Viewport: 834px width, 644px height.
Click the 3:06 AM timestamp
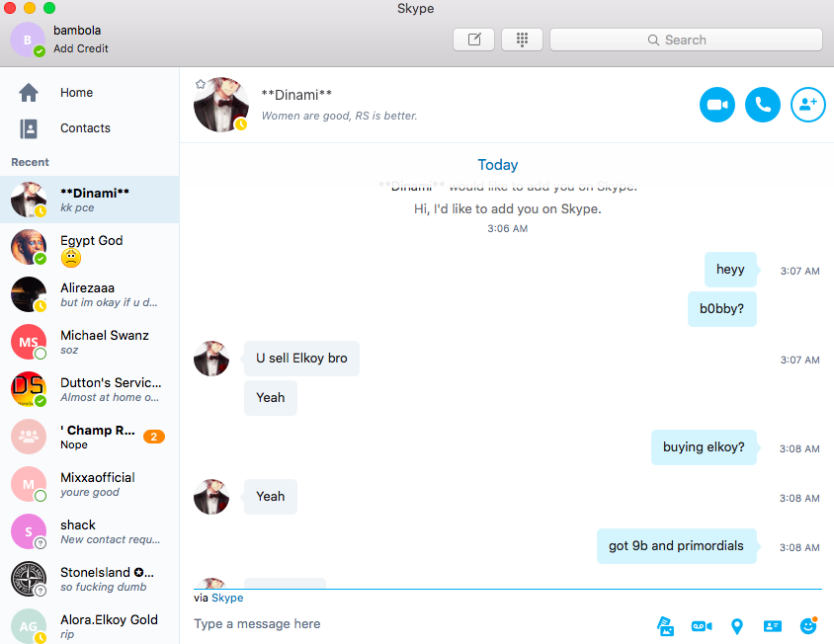508,229
